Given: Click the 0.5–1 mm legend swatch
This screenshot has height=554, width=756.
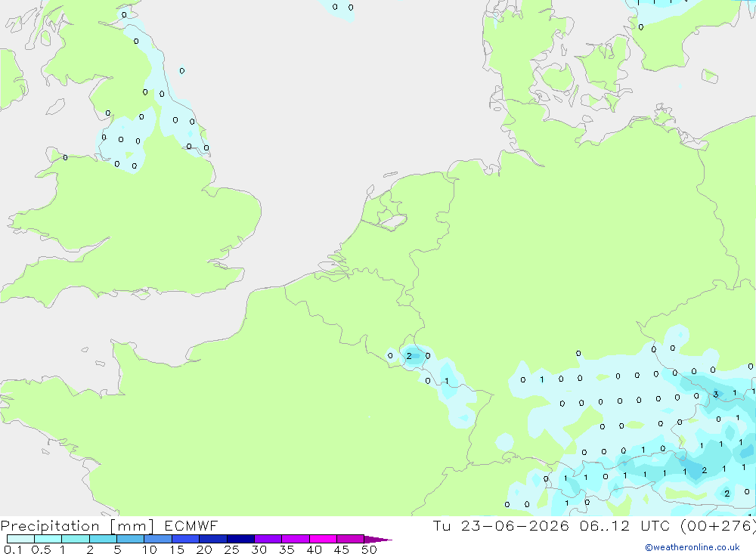Looking at the screenshot, I should pyautogui.click(x=48, y=539).
